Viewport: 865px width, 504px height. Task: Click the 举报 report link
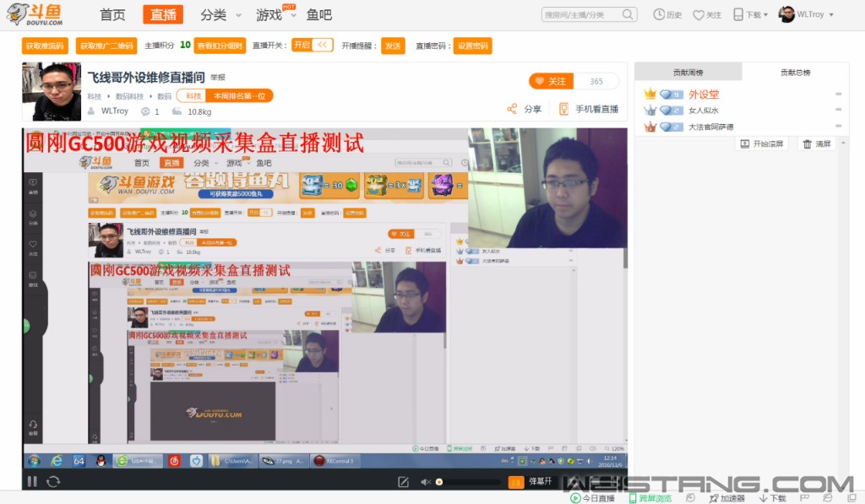click(x=218, y=78)
